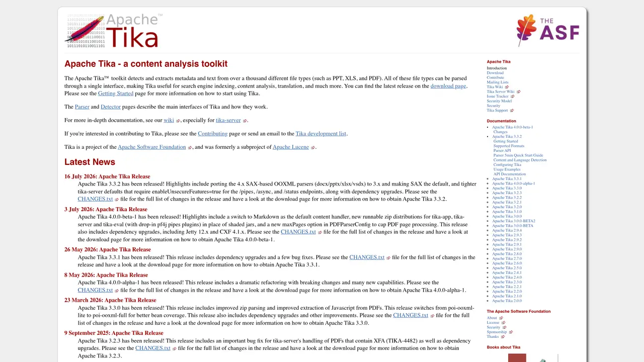
Task: Open Changes under Tika 4.0.0-beta-1
Action: pos(500,132)
